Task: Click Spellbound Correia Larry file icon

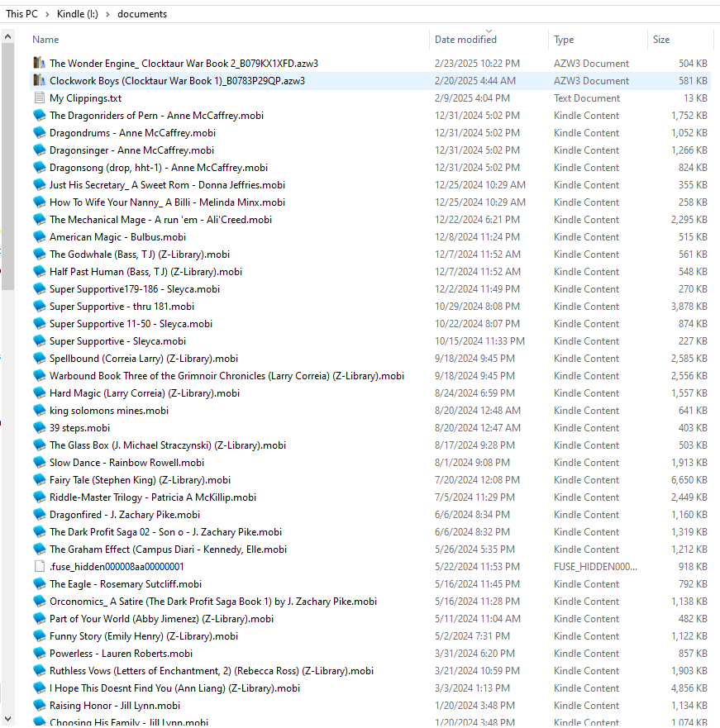Action: (x=40, y=359)
